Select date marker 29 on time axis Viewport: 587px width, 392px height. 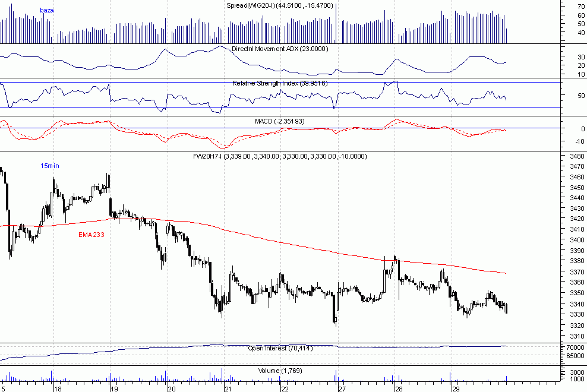pyautogui.click(x=456, y=388)
